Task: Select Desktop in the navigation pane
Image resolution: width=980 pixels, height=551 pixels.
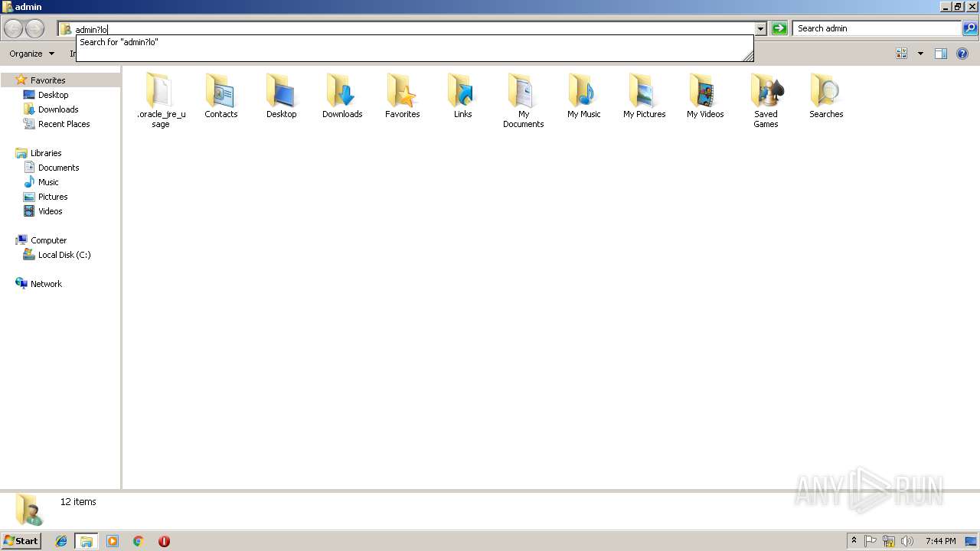Action: click(53, 95)
